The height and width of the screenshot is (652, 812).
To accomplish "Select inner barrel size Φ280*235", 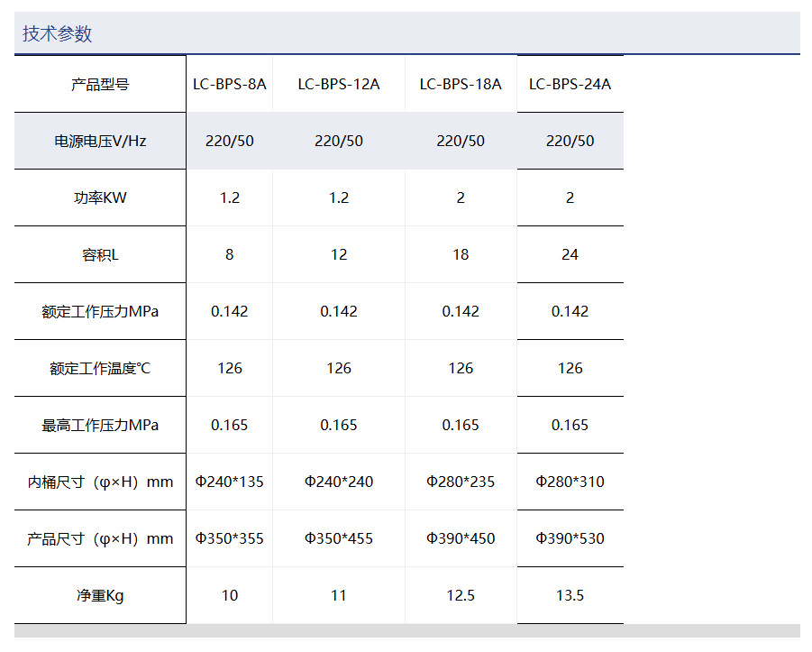I will [461, 482].
